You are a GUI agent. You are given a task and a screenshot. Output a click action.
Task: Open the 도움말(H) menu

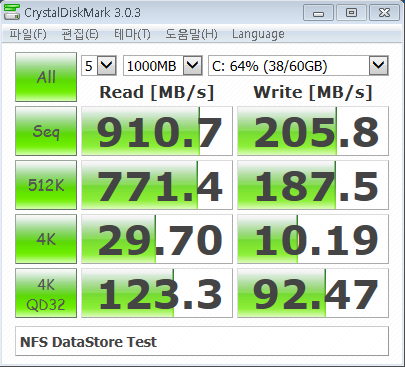[x=191, y=34]
